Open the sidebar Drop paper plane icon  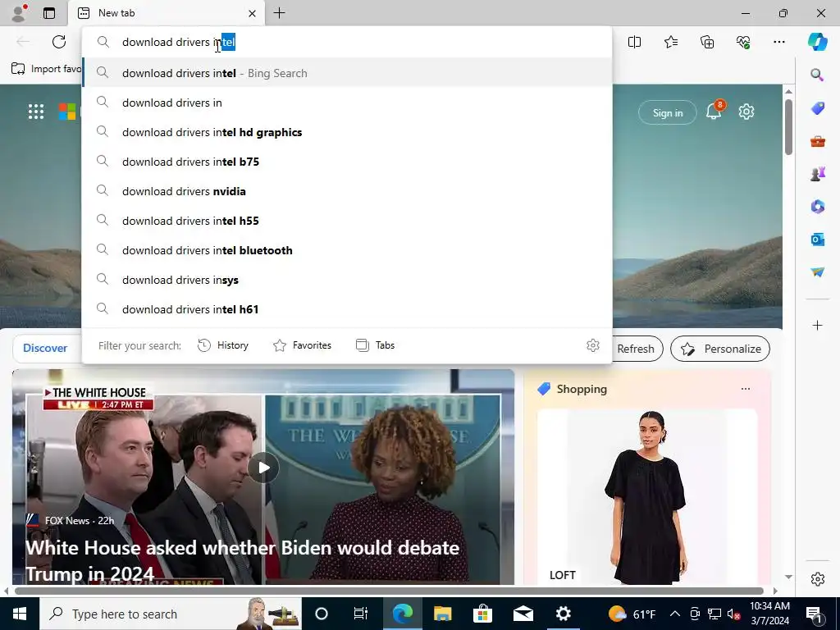[x=818, y=272]
